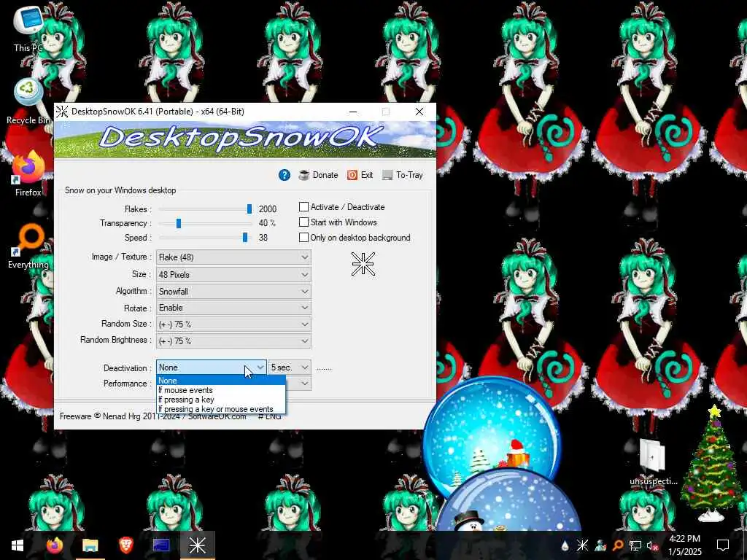Click the muted volume tray icon
The height and width of the screenshot is (560, 747).
pos(652,545)
